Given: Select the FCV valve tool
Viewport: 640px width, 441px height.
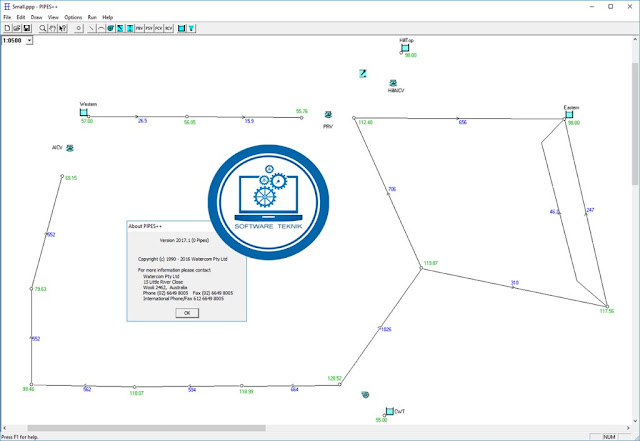Looking at the screenshot, I should pyautogui.click(x=159, y=28).
